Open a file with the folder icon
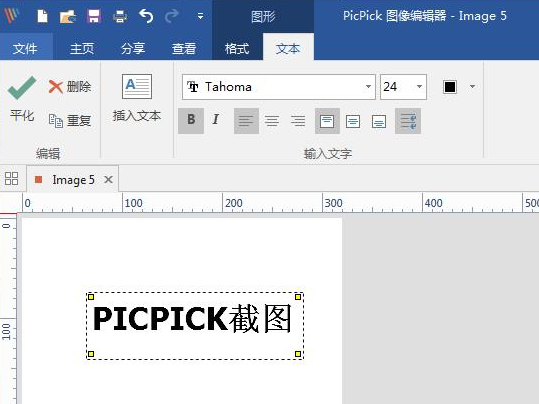The image size is (539, 404). [67, 17]
